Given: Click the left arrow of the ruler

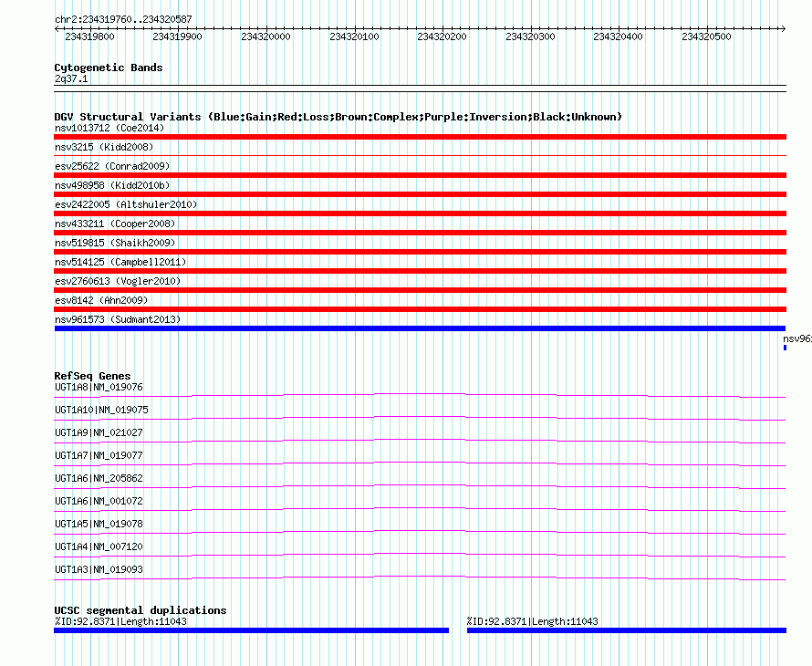Looking at the screenshot, I should 57,28.
